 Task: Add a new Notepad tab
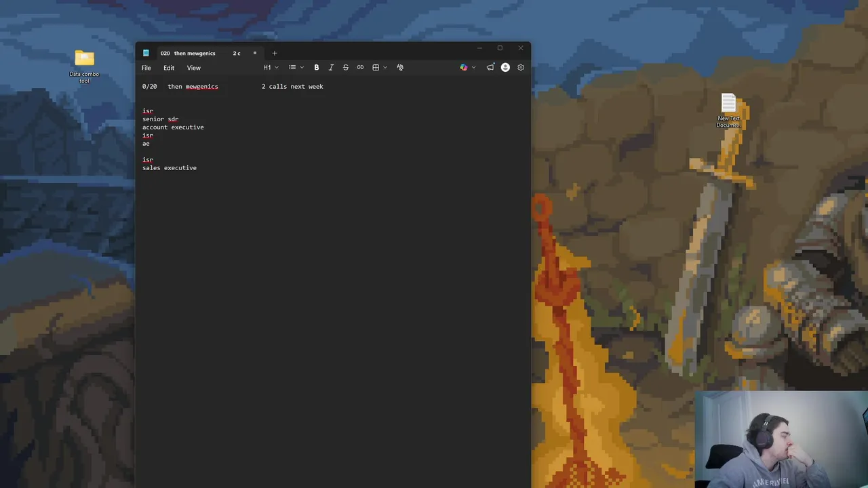pos(275,53)
